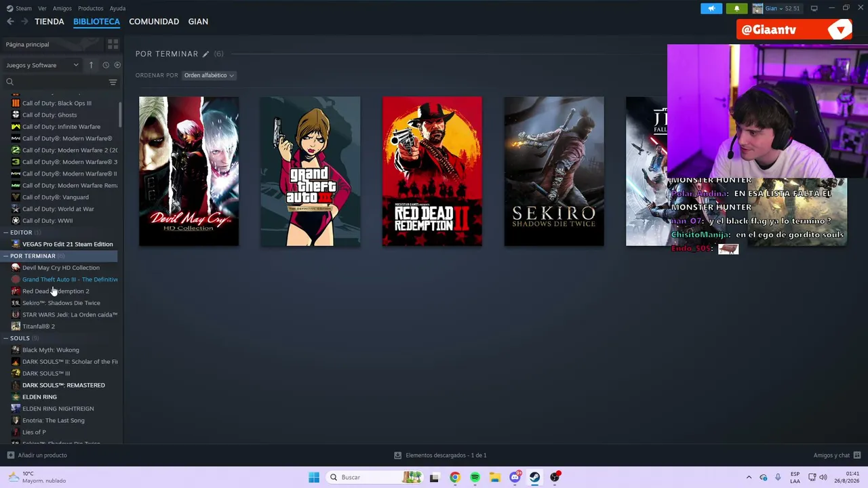Image resolution: width=868 pixels, height=488 pixels.
Task: Toggle the collections grid view icon
Action: 113,44
